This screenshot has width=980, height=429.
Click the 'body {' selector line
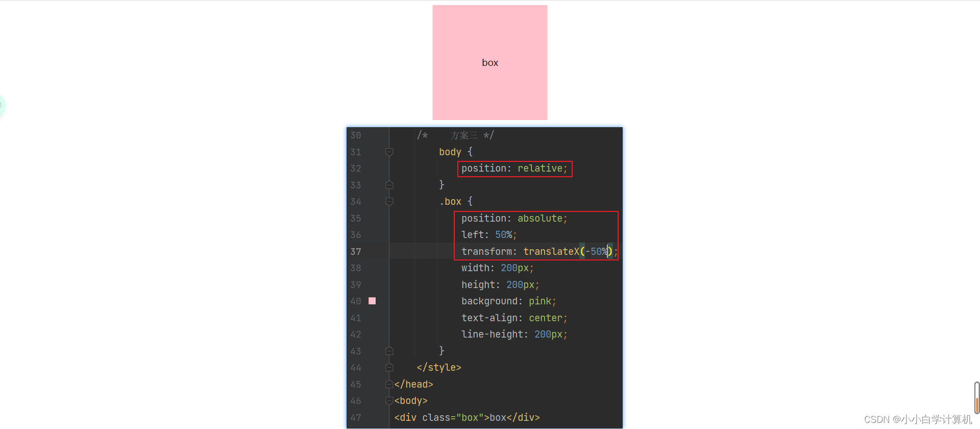456,152
